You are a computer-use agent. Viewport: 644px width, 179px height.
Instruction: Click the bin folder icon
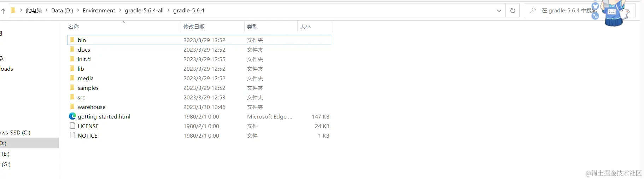[72, 40]
